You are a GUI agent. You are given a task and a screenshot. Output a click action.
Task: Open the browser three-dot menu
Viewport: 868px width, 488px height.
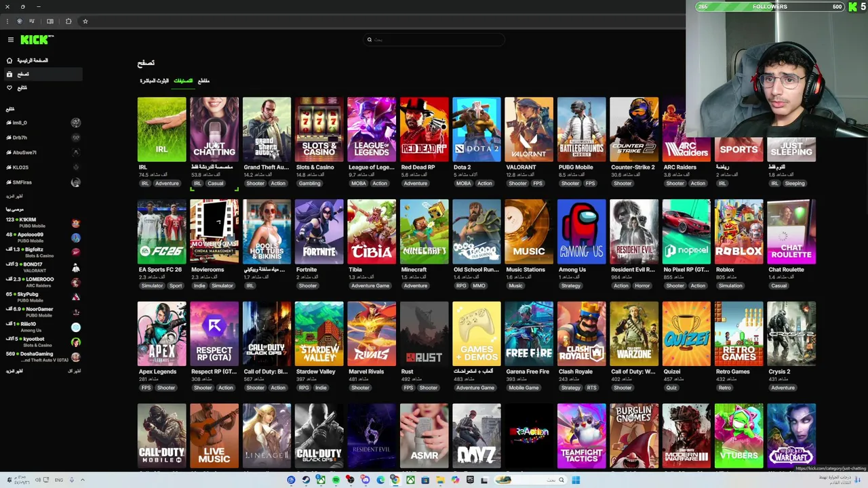8,21
